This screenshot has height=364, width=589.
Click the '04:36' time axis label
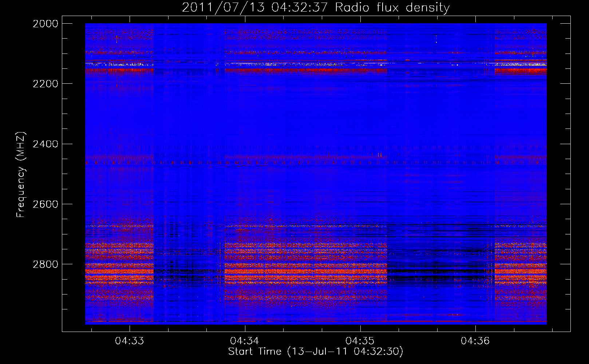click(x=475, y=341)
